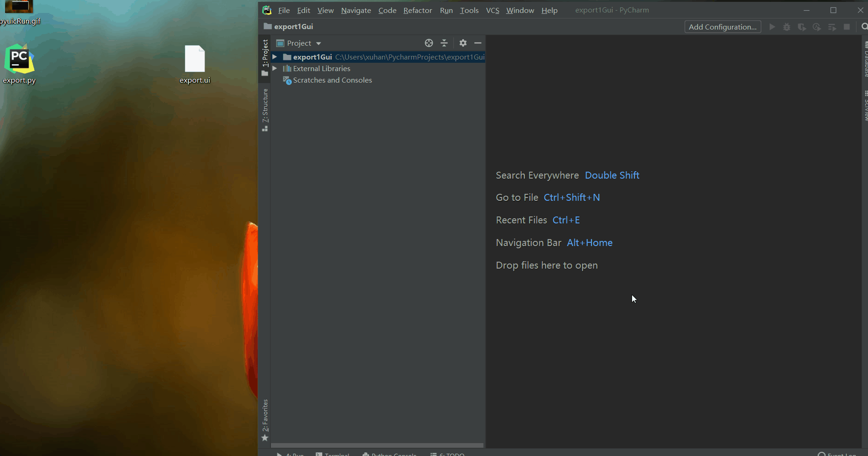Click the Stop square icon
The height and width of the screenshot is (456, 868).
click(x=847, y=27)
